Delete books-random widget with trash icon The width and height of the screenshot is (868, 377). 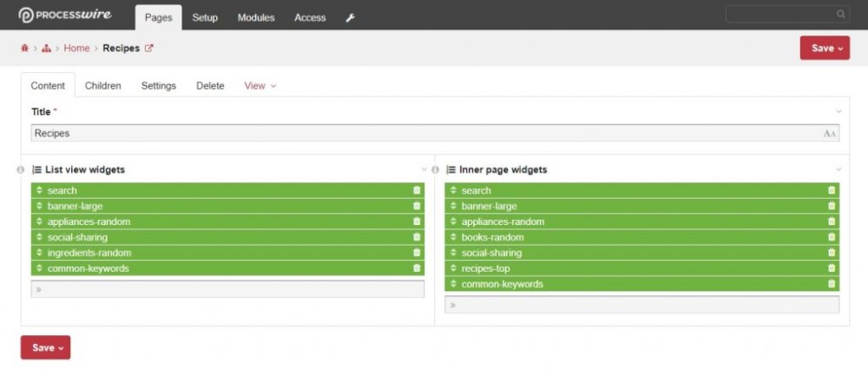pyautogui.click(x=832, y=237)
